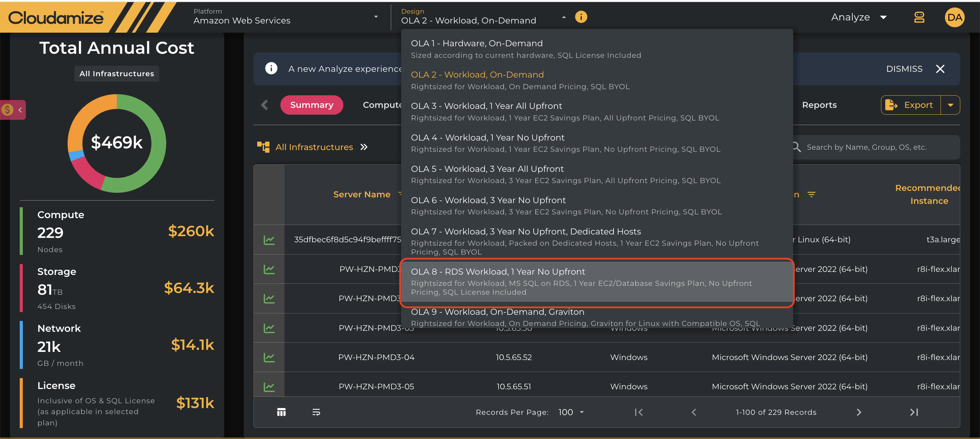Open the Platform Amazon Web Services dropdown
The height and width of the screenshot is (439, 980).
(286, 17)
